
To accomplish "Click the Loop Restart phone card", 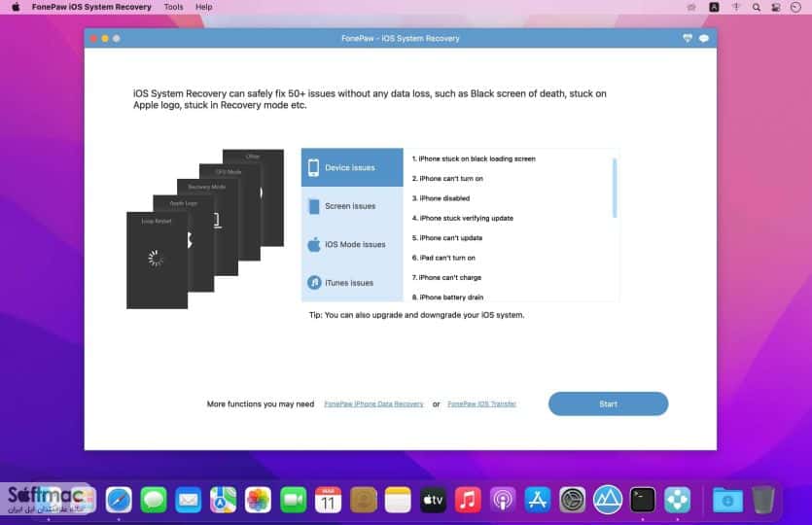I will pos(157,260).
